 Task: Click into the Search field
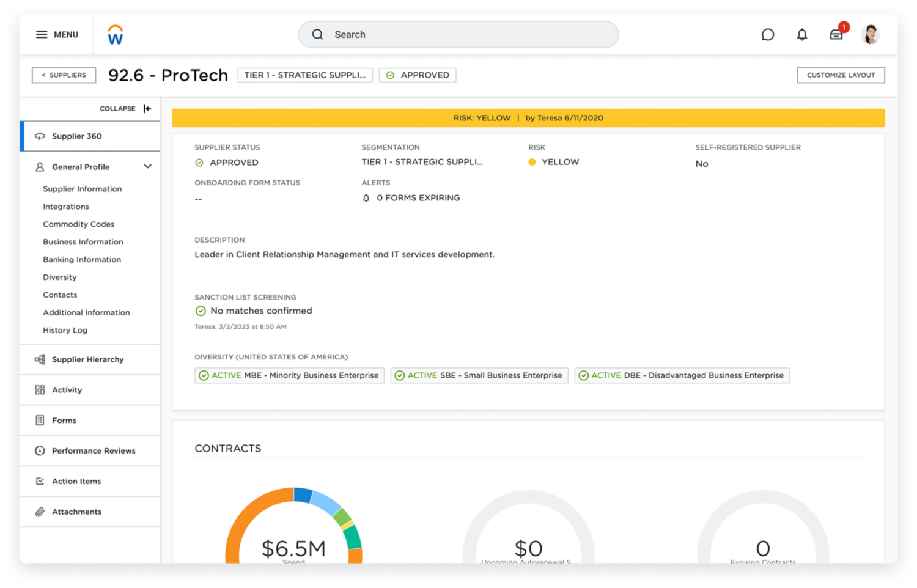pos(458,35)
